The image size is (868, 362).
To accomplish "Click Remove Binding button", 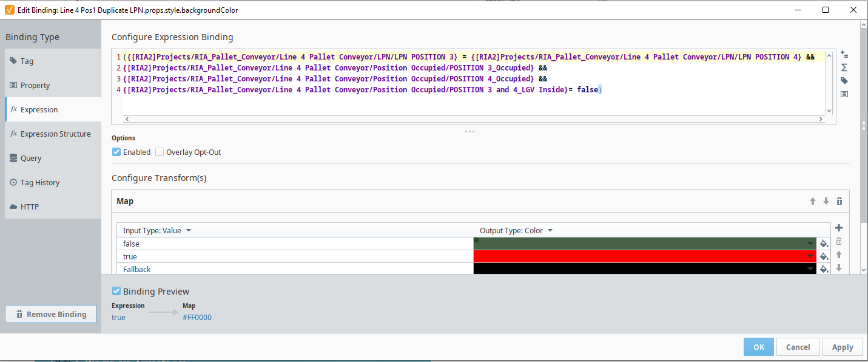I will click(50, 314).
